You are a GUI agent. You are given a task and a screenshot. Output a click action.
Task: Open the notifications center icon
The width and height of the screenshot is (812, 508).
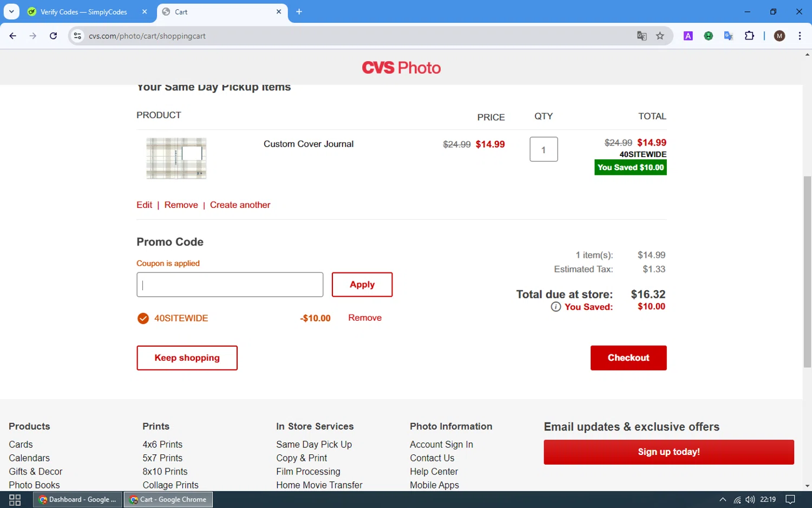(790, 499)
